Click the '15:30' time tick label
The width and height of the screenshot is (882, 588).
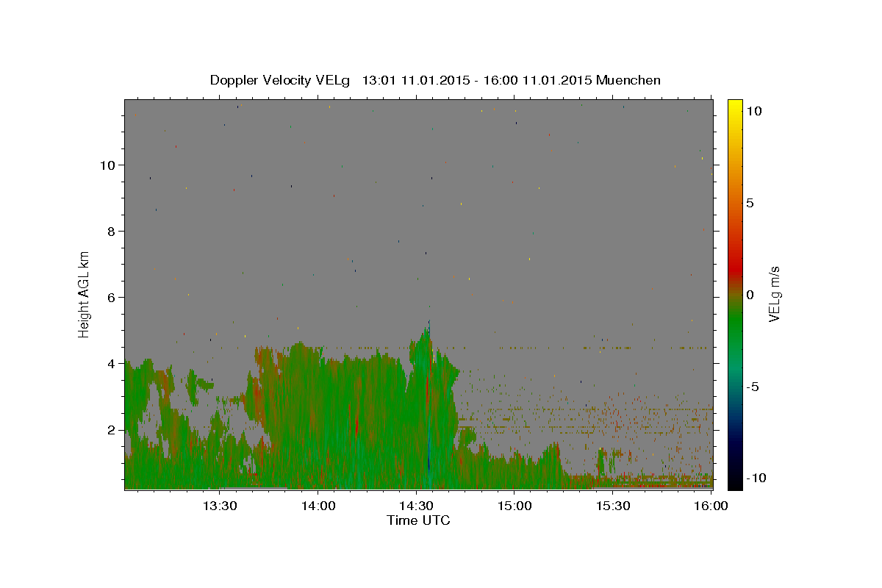(x=613, y=506)
